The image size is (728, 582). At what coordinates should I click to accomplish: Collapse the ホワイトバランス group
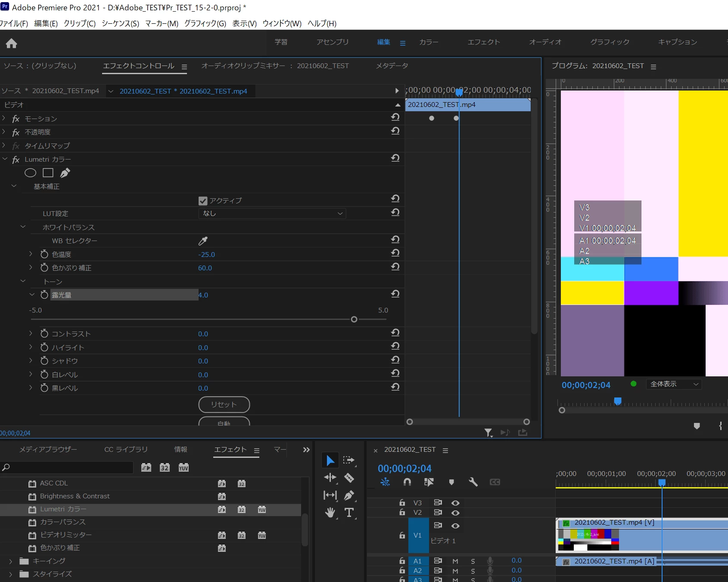(23, 227)
